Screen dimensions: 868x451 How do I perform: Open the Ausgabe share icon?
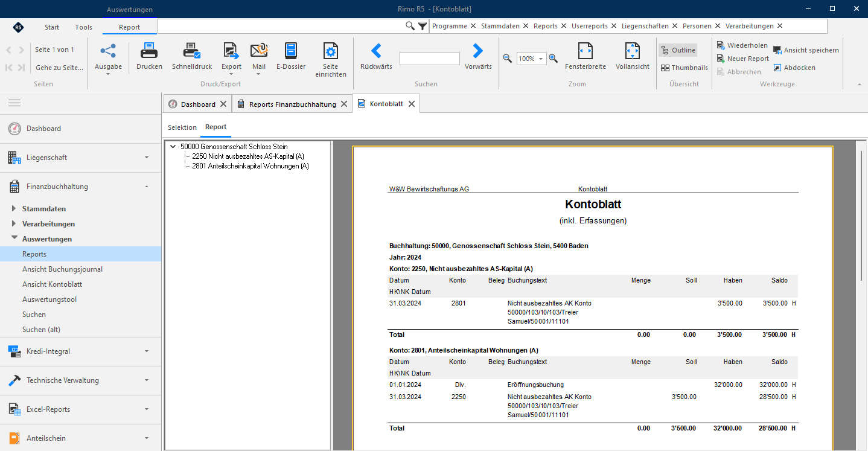point(108,51)
